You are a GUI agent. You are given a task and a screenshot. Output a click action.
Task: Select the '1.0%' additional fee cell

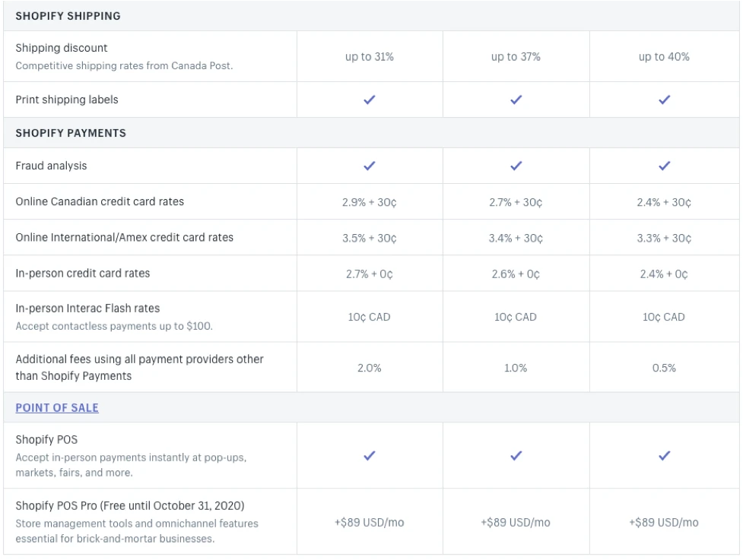(x=516, y=368)
